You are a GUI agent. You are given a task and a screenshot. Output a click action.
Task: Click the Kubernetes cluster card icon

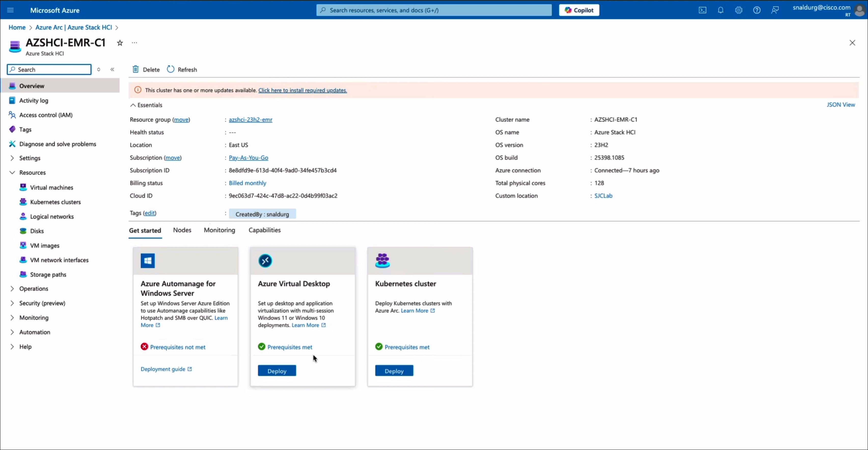(382, 261)
